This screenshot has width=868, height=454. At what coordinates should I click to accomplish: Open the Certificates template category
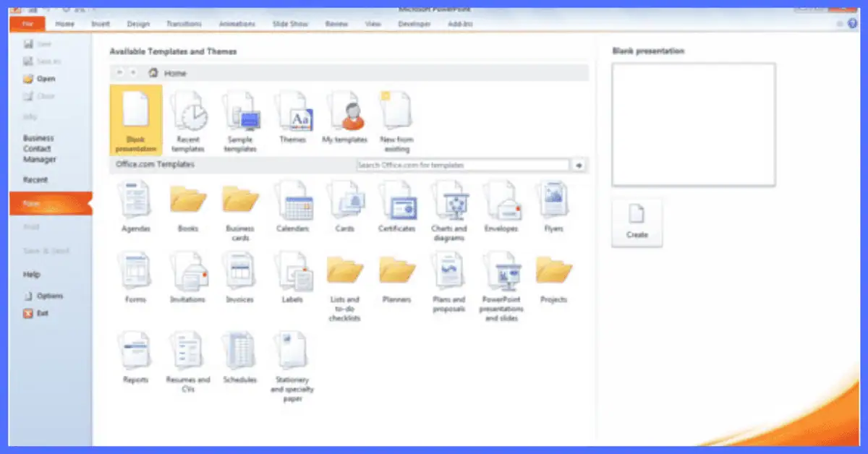397,207
